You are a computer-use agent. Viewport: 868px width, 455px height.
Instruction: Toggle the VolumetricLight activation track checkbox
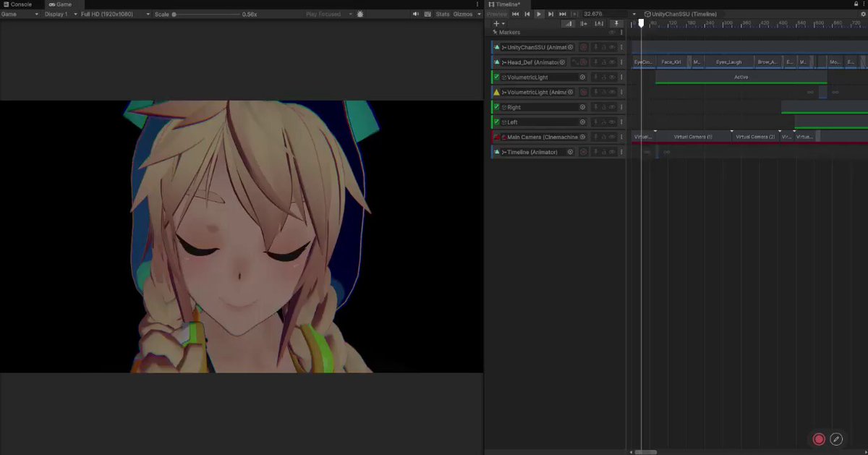(496, 77)
